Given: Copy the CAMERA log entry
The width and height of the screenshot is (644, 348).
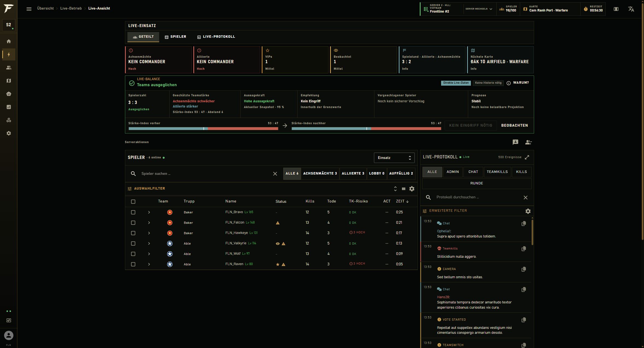Looking at the screenshot, I should [x=524, y=269].
